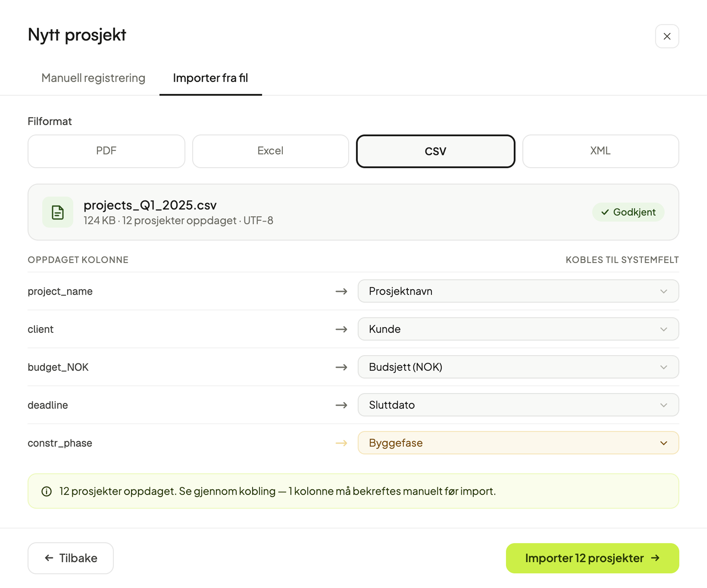Image resolution: width=707 pixels, height=588 pixels.
Task: Choose XML file format
Action: (600, 151)
